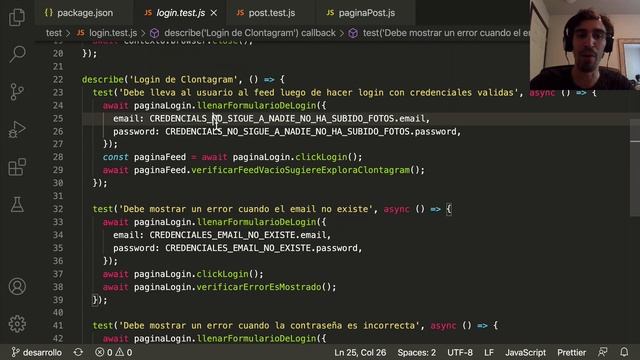Click the feedback icon in status bar
This screenshot has height=360, width=640.
click(x=602, y=352)
